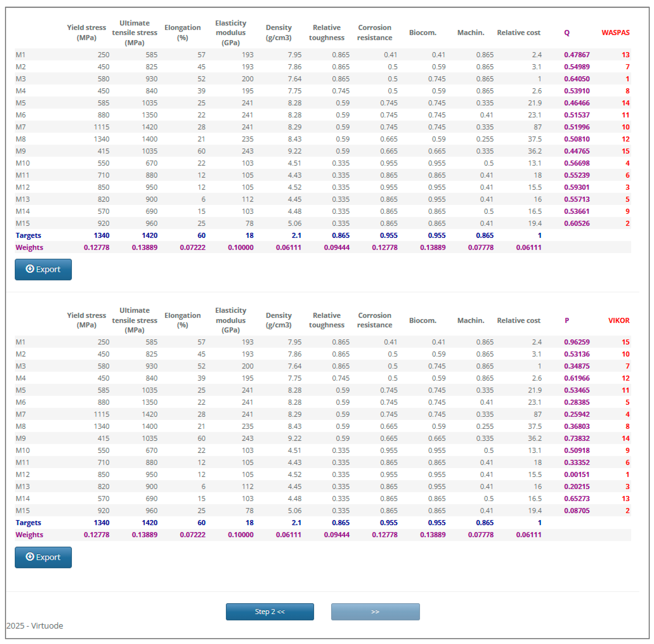
Task: Click the M12 row label in the VIKOR table
Action: coord(22,475)
